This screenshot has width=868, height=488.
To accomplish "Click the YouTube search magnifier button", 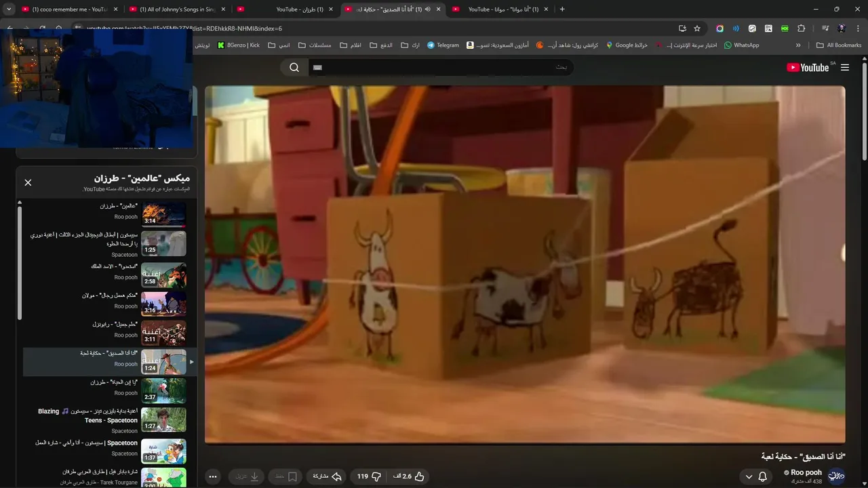I will coord(294,67).
